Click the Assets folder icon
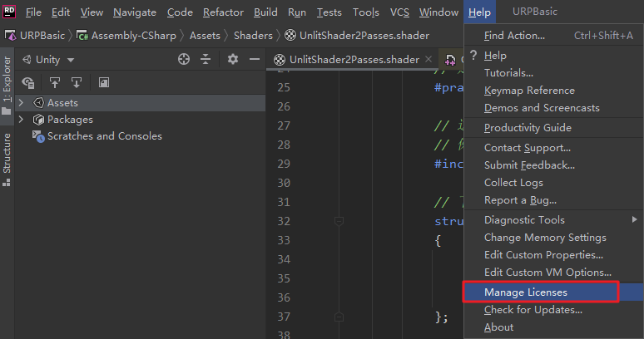Image resolution: width=644 pixels, height=339 pixels. 38,102
